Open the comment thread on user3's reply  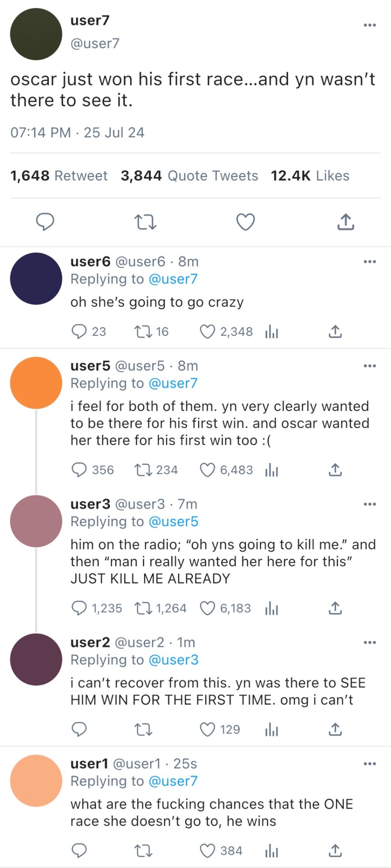(x=80, y=609)
